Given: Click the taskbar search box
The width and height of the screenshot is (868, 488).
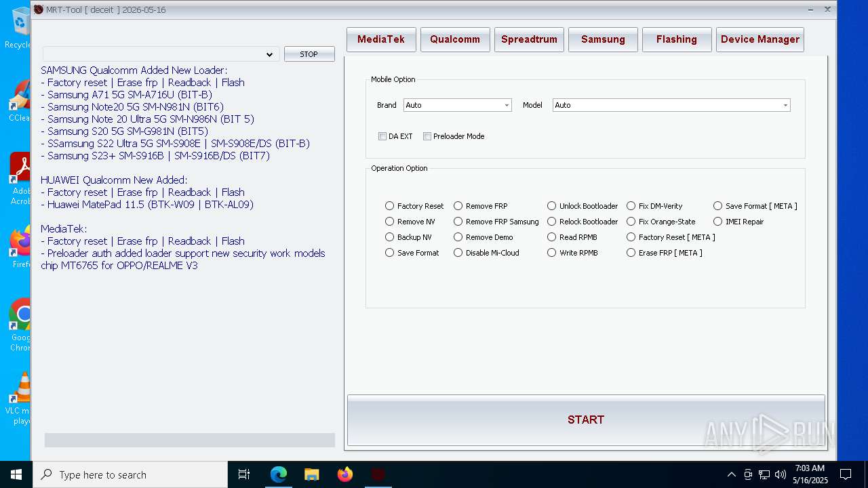Looking at the screenshot, I should tap(130, 474).
